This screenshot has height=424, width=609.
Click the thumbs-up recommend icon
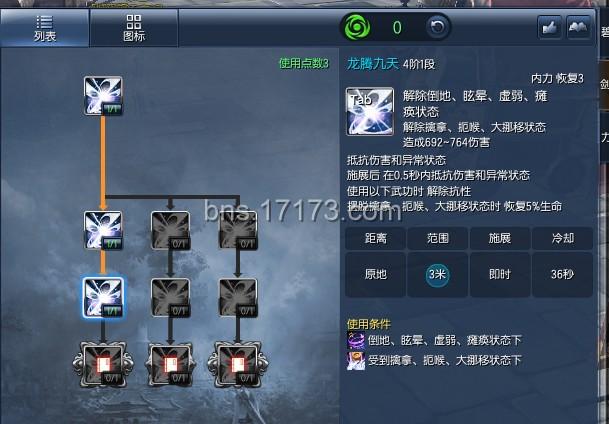tap(550, 28)
